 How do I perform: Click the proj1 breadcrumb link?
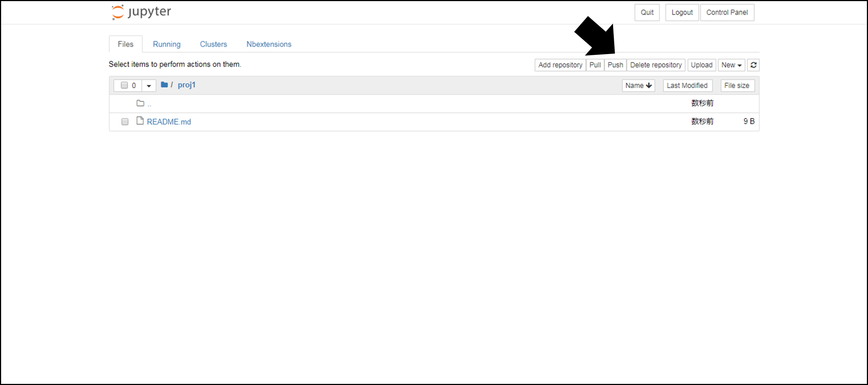pos(187,85)
